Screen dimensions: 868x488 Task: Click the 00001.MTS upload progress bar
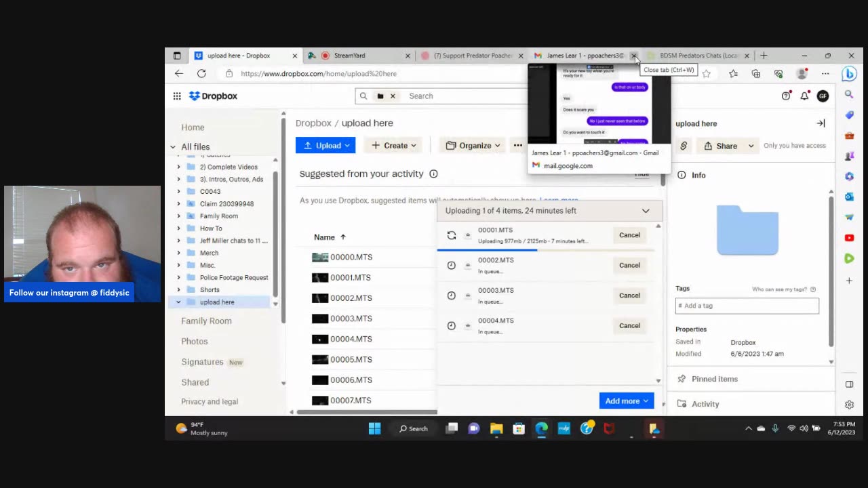(546, 250)
